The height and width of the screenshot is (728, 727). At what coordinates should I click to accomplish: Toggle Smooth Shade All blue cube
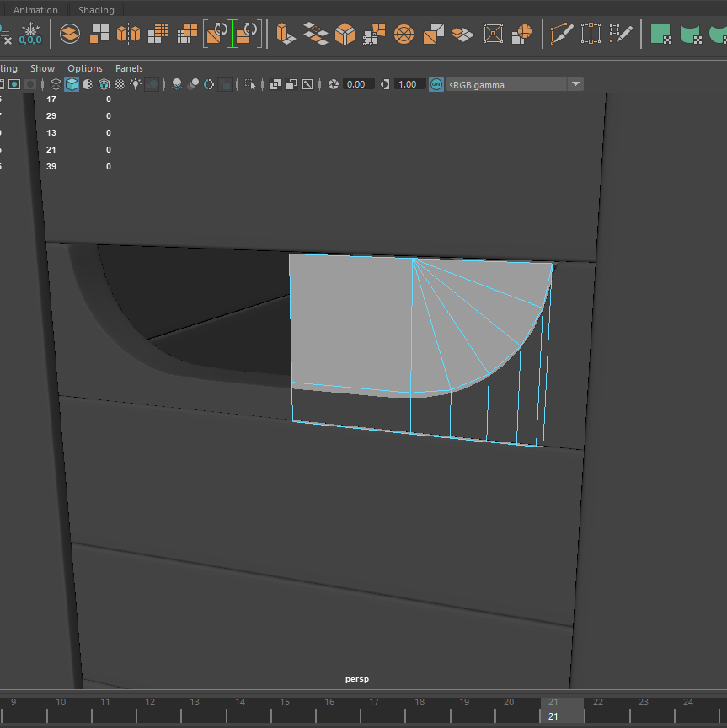point(72,84)
